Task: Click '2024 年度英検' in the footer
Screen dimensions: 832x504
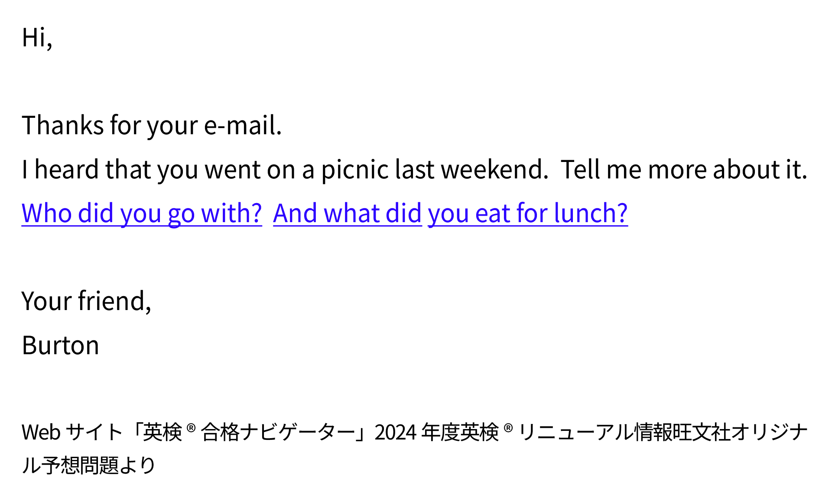Action: point(436,432)
